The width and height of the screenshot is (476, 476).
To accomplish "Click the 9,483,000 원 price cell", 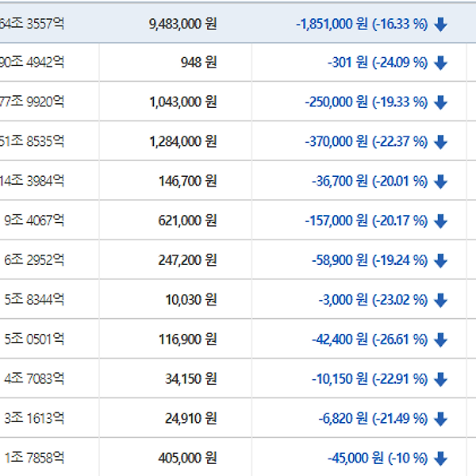I will pyautogui.click(x=182, y=24).
